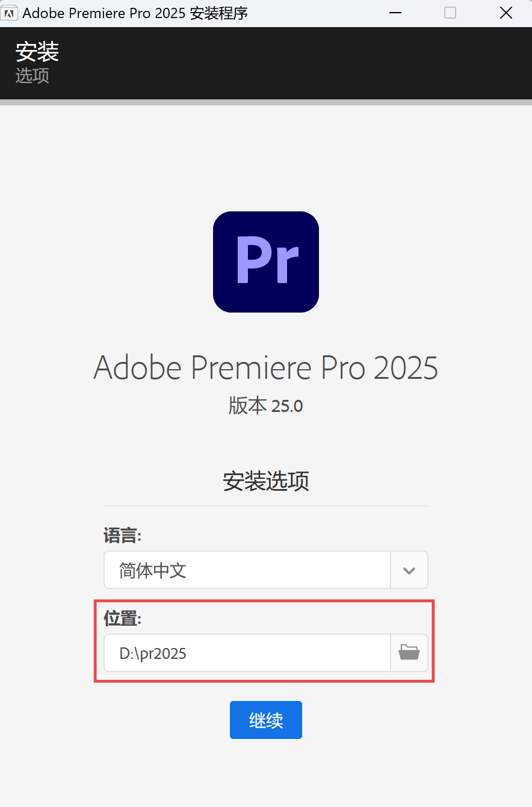Image resolution: width=532 pixels, height=807 pixels.
Task: Click the 安装选项 section heading
Action: (265, 481)
